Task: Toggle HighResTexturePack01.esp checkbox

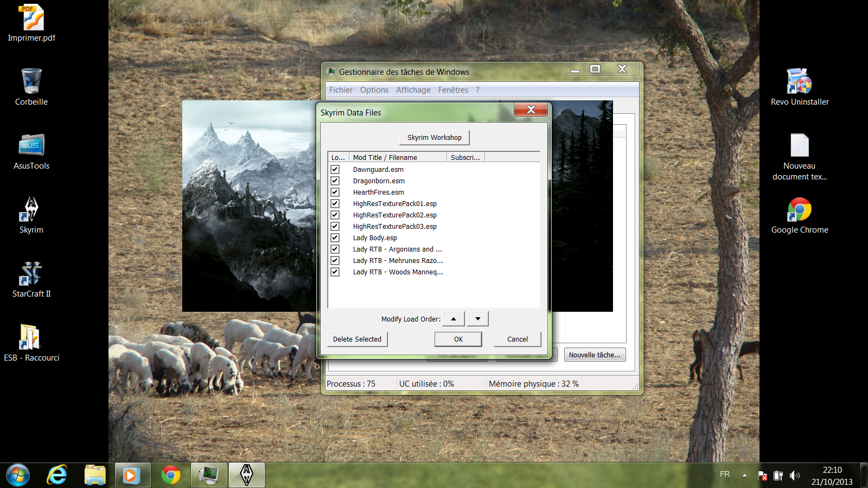Action: point(335,203)
